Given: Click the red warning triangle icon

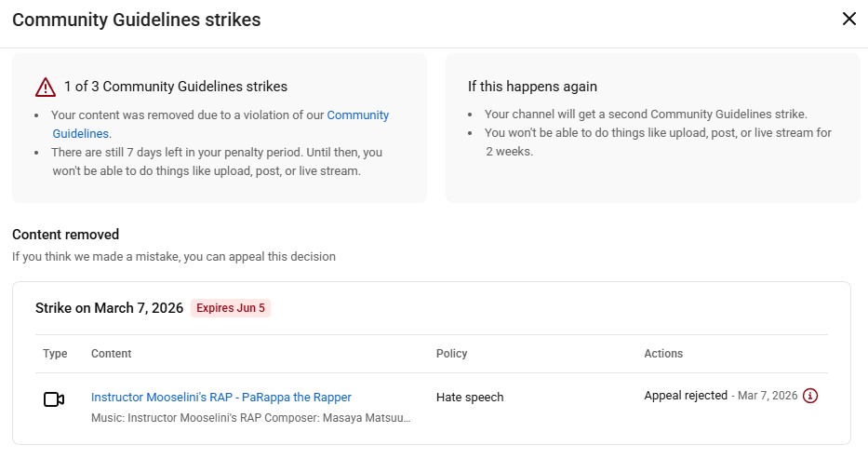Looking at the screenshot, I should 46,87.
